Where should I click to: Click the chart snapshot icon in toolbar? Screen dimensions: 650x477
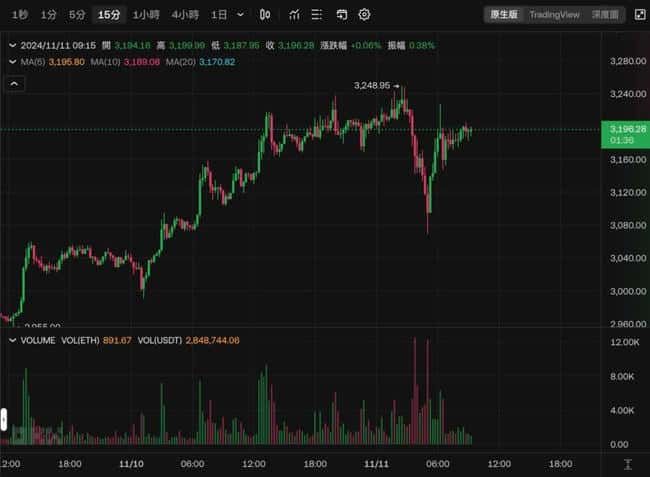[341, 15]
